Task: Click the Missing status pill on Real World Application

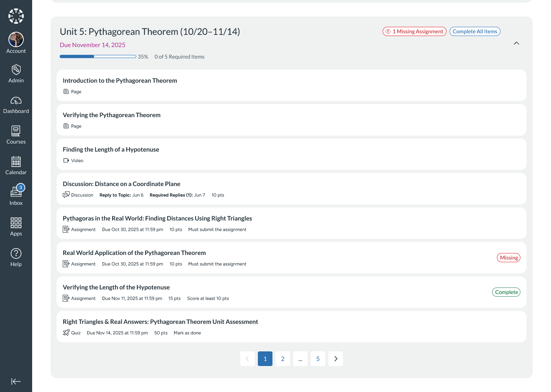Action: click(509, 258)
